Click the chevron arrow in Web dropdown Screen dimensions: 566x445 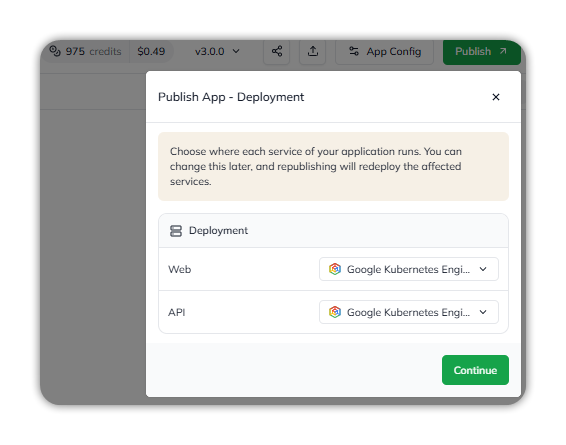483,269
